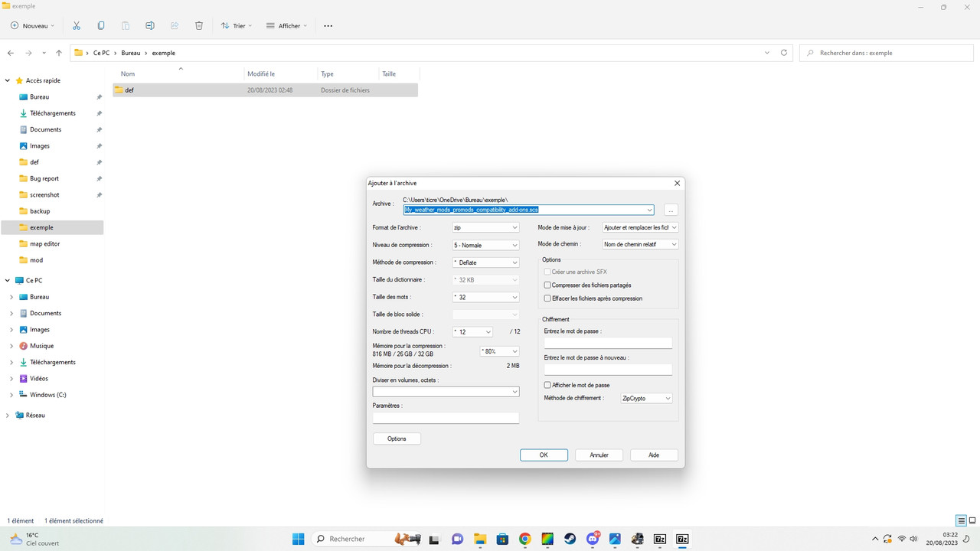This screenshot has width=980, height=551.
Task: Click the OK button to create archive
Action: (544, 455)
